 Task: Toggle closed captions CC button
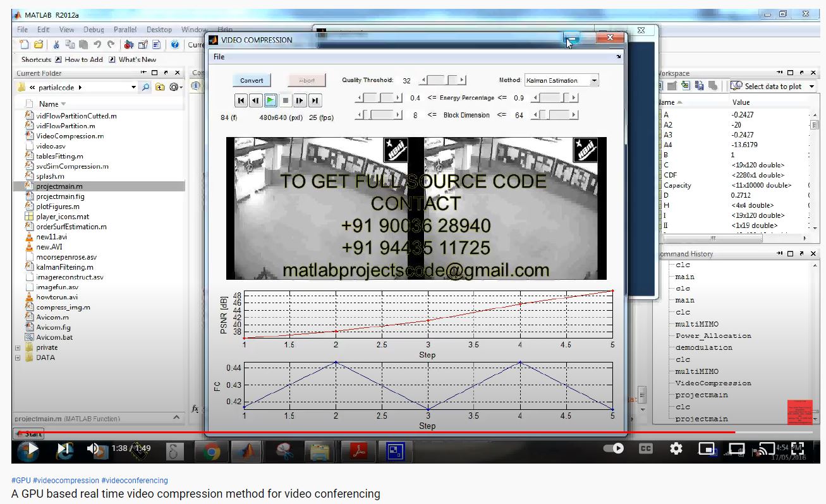point(645,448)
